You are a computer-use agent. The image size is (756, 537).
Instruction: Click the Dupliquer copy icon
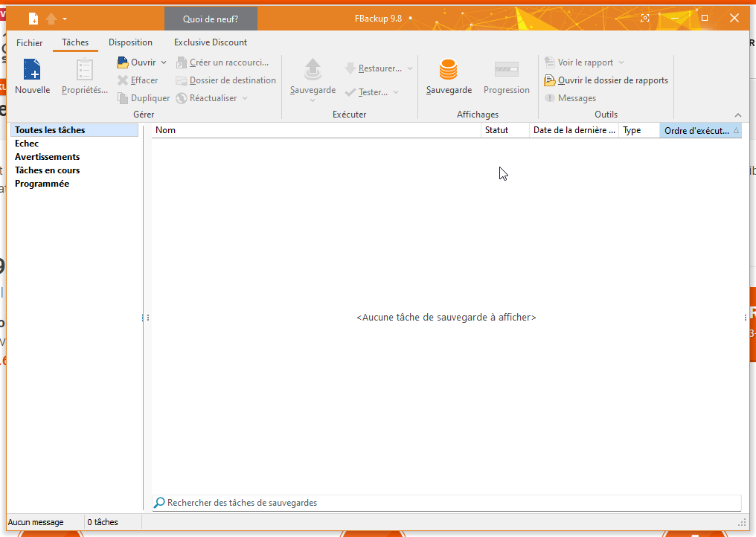(x=123, y=98)
